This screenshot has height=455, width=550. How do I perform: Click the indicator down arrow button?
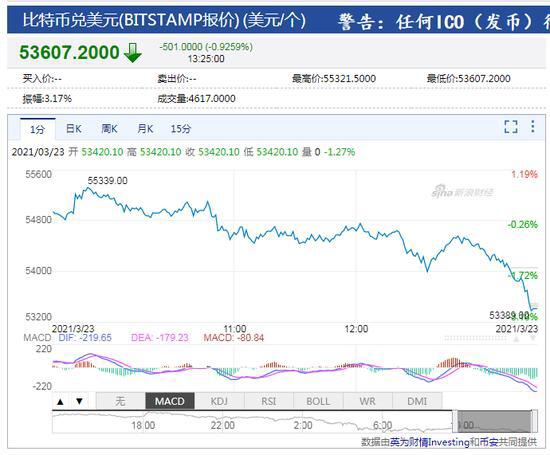(79, 401)
